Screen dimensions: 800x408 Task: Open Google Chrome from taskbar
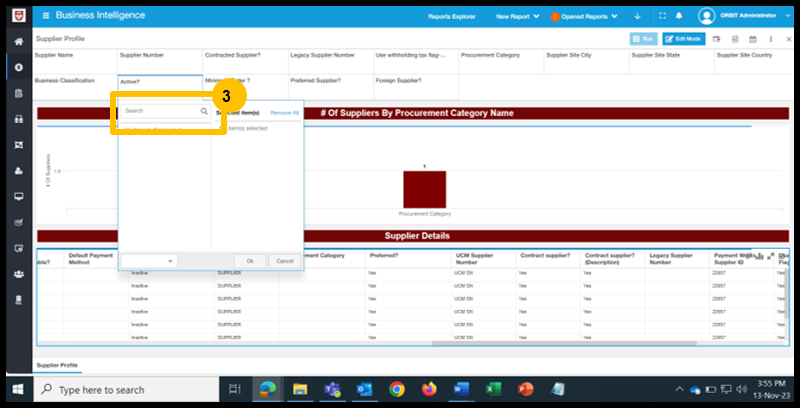[x=397, y=390]
